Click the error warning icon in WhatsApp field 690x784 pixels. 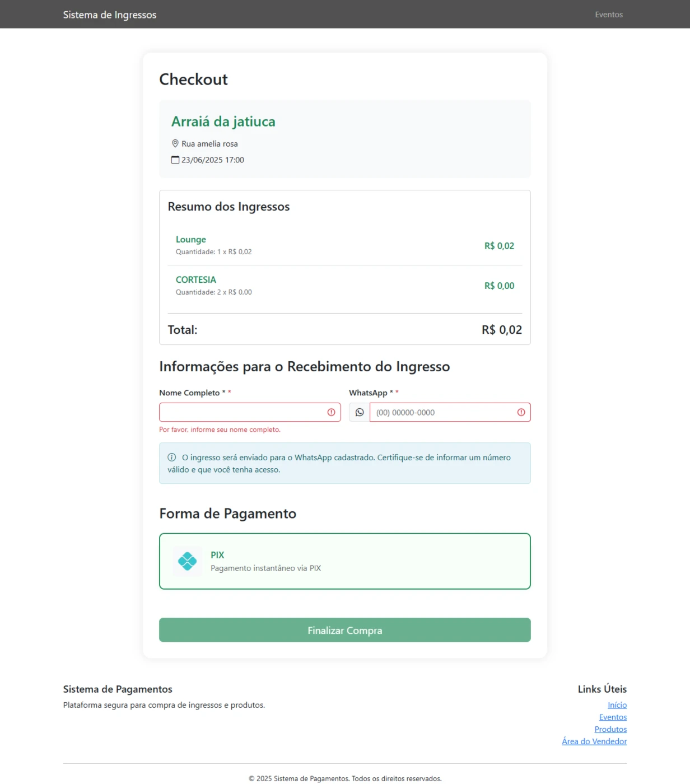(521, 412)
